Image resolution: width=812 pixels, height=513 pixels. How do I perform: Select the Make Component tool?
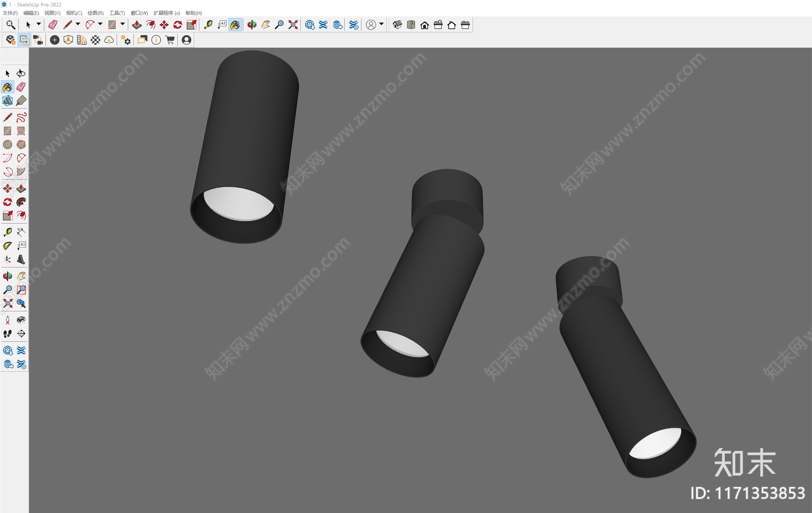point(8,101)
